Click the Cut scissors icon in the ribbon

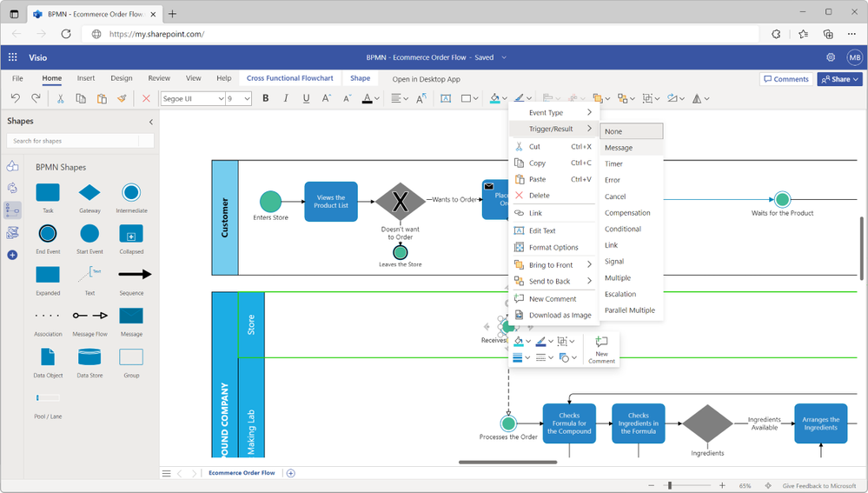pos(60,98)
